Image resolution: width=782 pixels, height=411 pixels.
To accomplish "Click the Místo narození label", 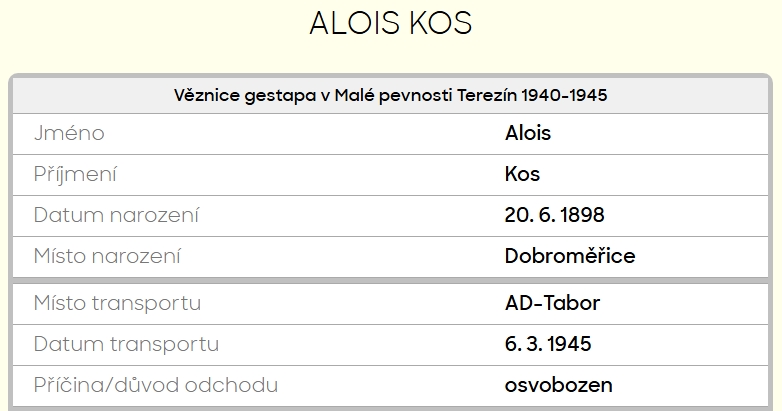I will pyautogui.click(x=107, y=256).
